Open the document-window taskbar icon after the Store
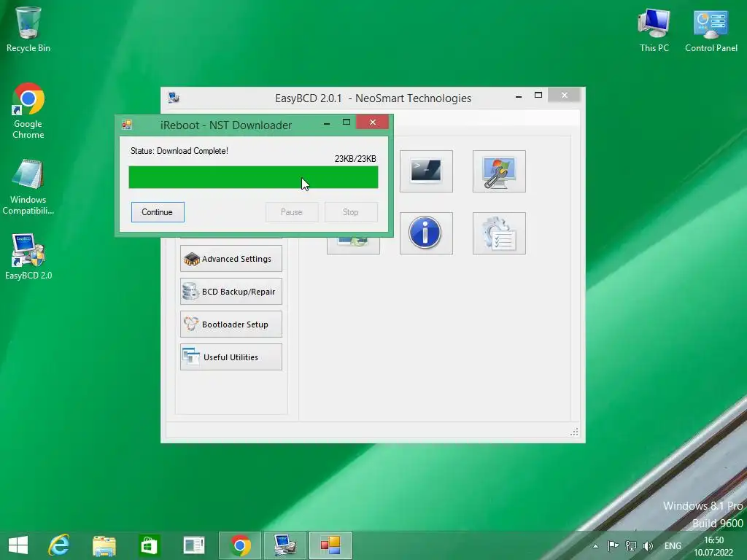Screen dimensions: 747x560 click(193, 545)
